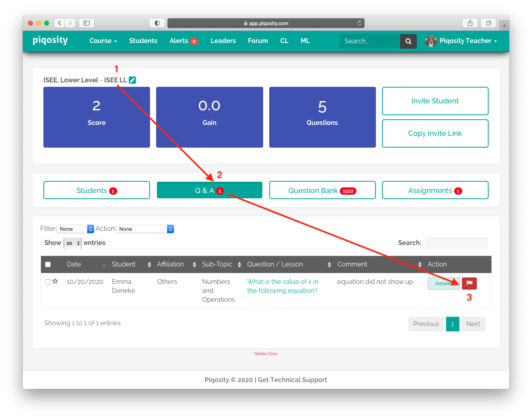Switch to the Students tab with badge
532x419 pixels.
tap(97, 190)
